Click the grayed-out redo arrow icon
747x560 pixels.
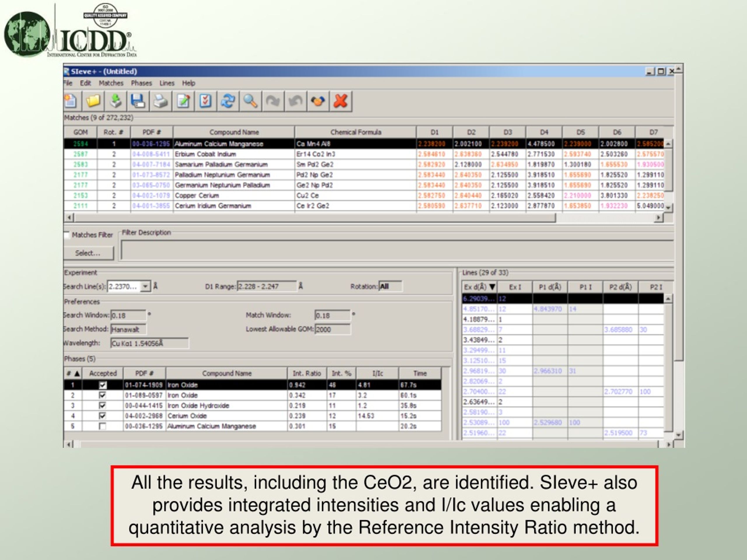click(273, 101)
